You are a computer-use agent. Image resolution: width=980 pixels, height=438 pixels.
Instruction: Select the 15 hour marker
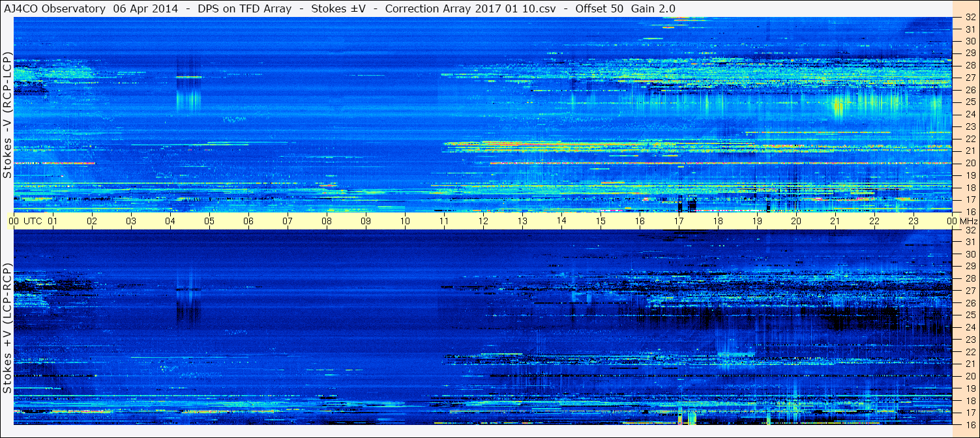[601, 221]
